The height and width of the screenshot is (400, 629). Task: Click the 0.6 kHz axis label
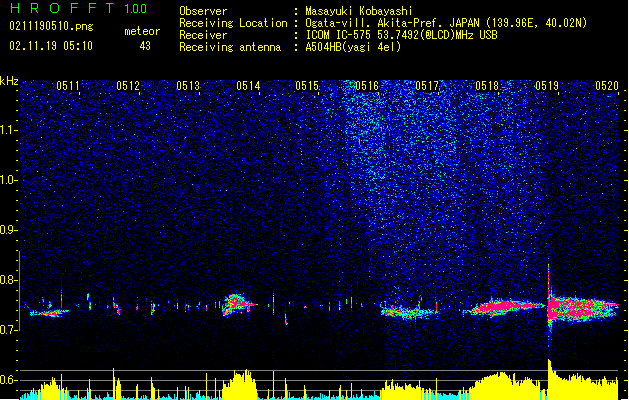click(x=9, y=380)
